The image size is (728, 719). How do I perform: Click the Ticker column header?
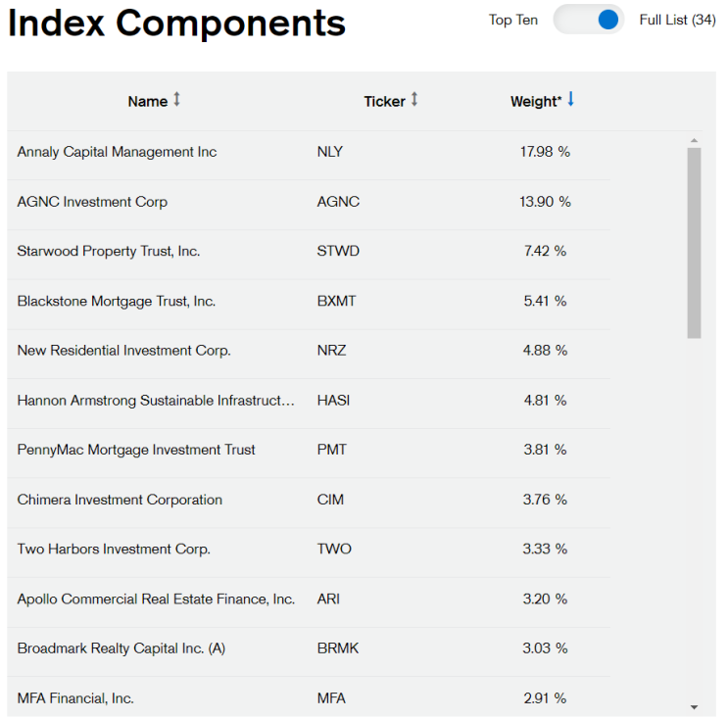point(384,101)
